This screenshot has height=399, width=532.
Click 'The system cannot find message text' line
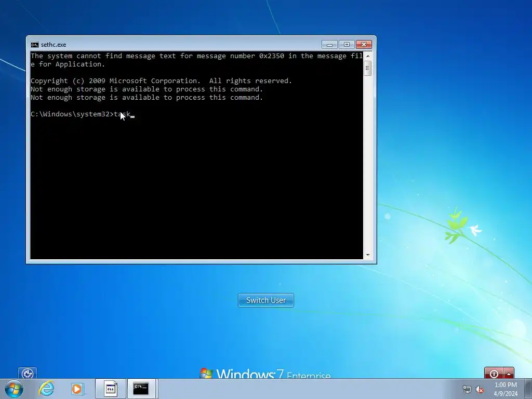(197, 56)
